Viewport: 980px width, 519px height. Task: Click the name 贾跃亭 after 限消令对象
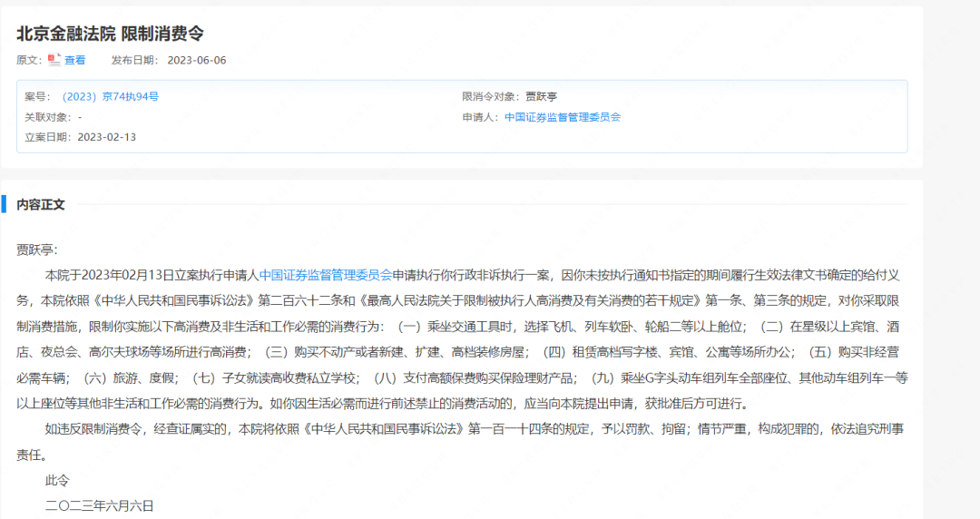point(544,96)
